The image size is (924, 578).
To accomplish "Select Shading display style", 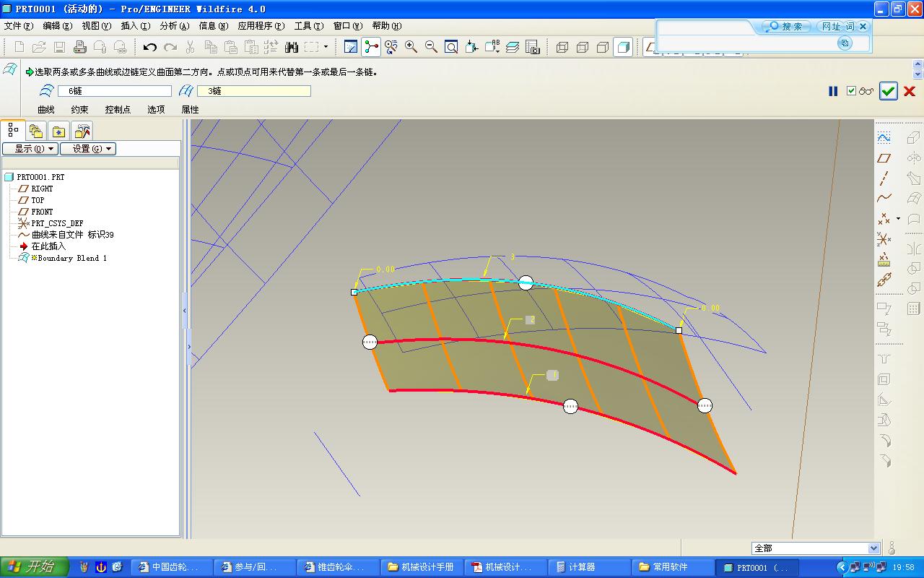I will (x=624, y=47).
